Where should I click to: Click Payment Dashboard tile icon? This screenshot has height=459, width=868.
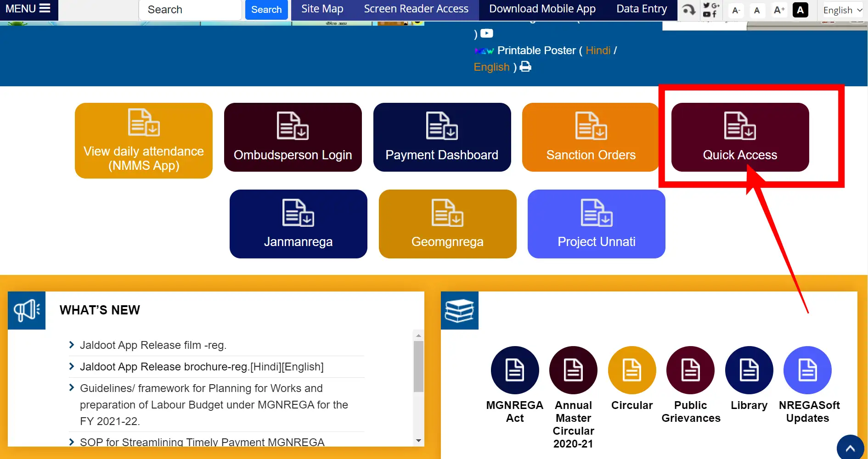[442, 126]
